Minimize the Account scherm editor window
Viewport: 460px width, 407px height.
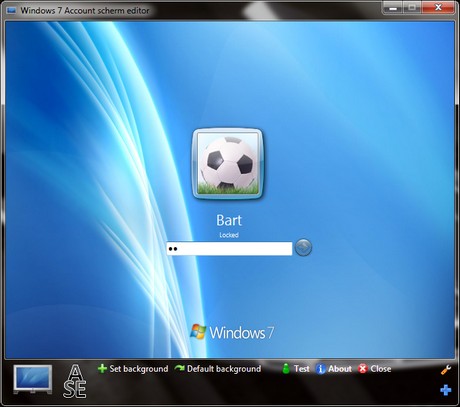point(393,8)
